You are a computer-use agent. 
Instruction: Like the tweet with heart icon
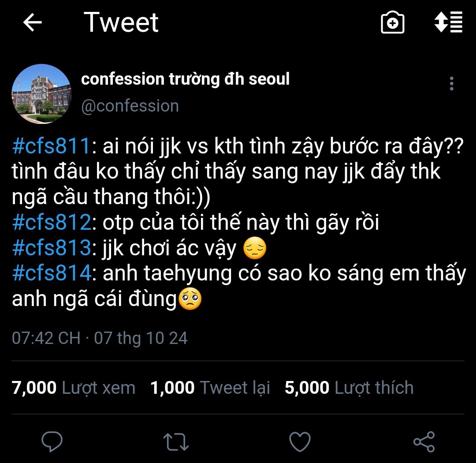(300, 441)
